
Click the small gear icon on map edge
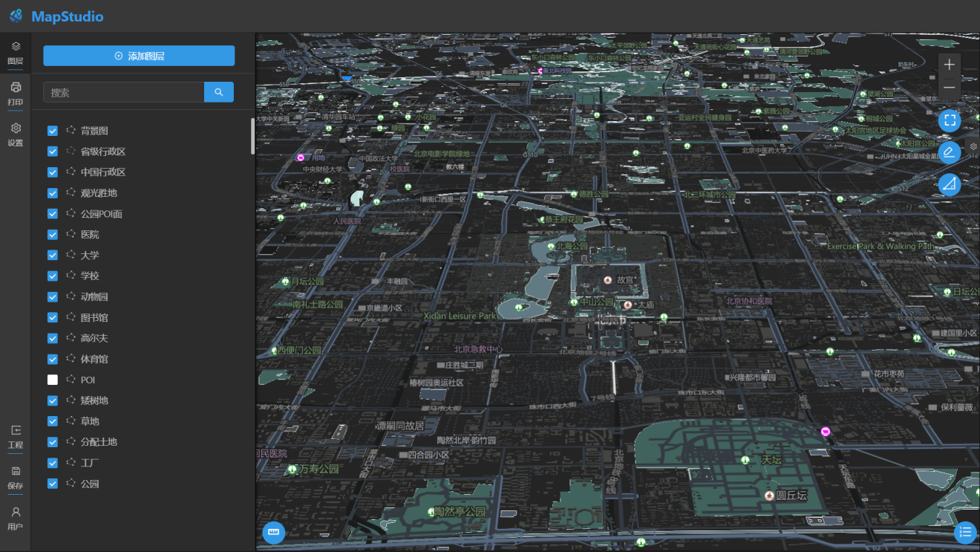click(973, 146)
